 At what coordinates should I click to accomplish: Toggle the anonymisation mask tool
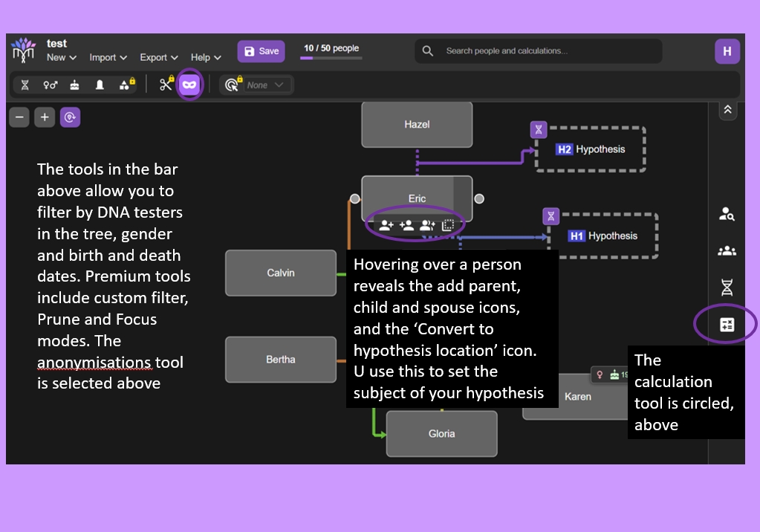click(189, 85)
